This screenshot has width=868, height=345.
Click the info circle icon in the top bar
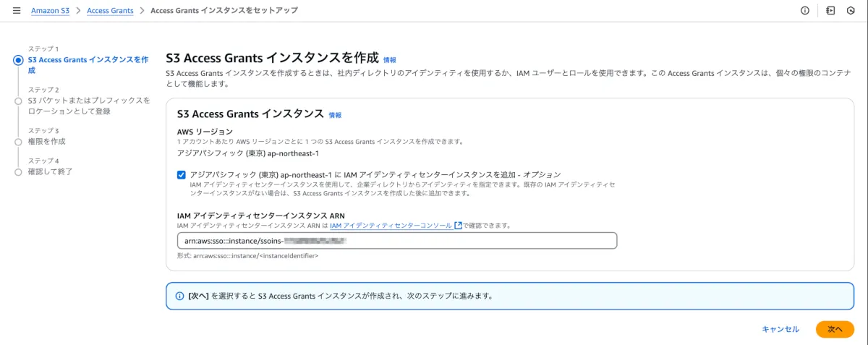(805, 11)
